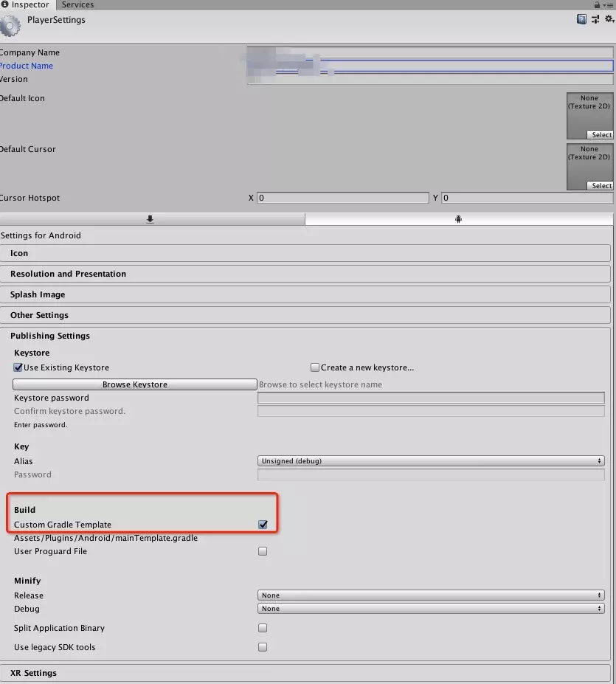Switch to the Android platform tab
The width and height of the screenshot is (616, 684).
pos(458,219)
